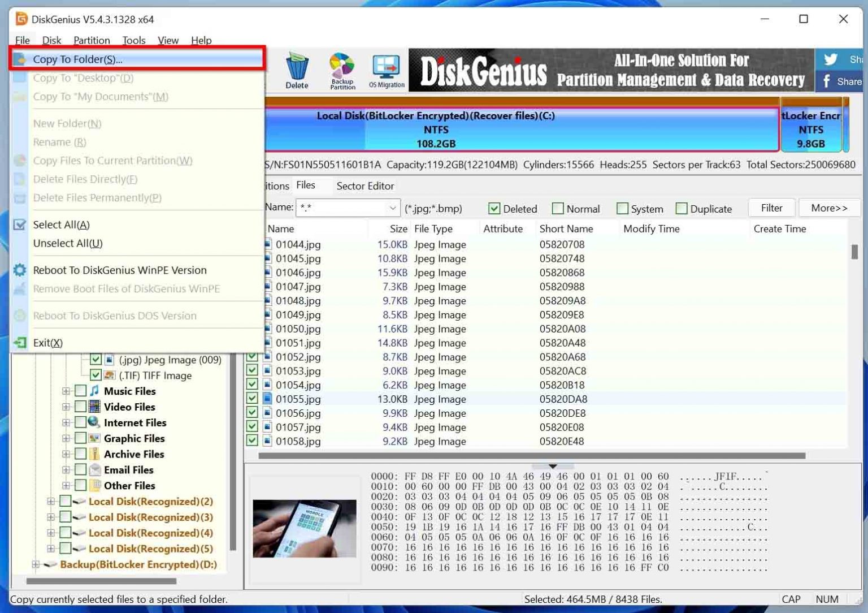Click the Delete toolbar icon

[x=297, y=69]
